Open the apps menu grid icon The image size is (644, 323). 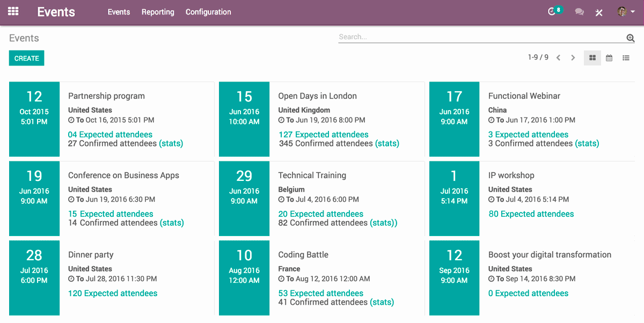coord(13,11)
